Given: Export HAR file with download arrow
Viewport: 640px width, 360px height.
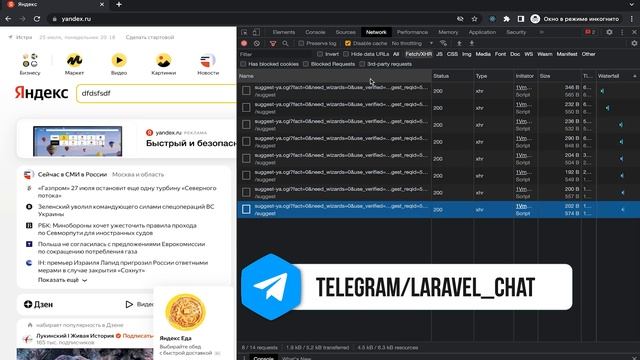Looking at the screenshot, I should pyautogui.click(x=472, y=43).
